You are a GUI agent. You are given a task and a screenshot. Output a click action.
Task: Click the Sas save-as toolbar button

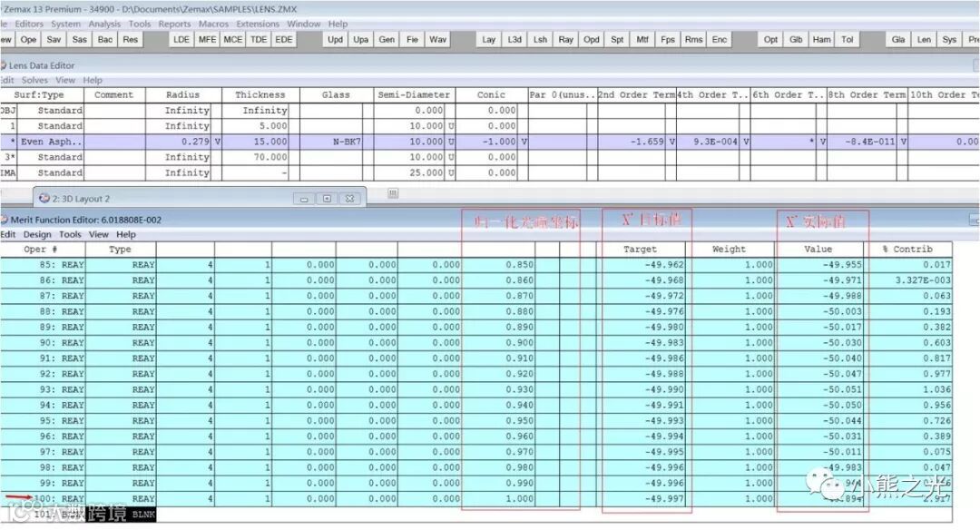[79, 39]
